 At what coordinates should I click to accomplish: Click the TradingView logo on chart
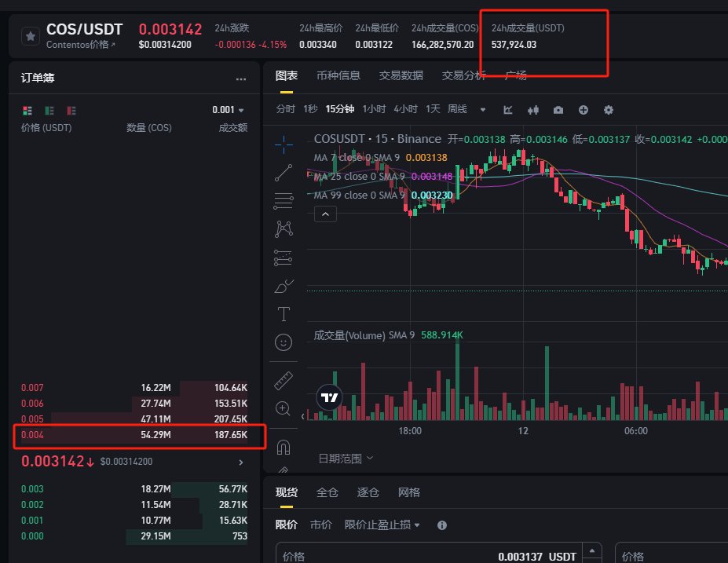[x=330, y=397]
